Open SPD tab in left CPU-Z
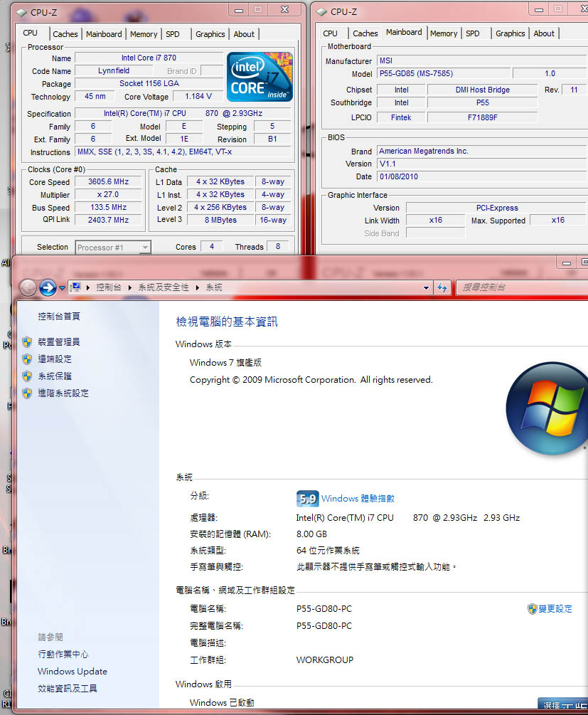The width and height of the screenshot is (588, 715). pyautogui.click(x=173, y=34)
